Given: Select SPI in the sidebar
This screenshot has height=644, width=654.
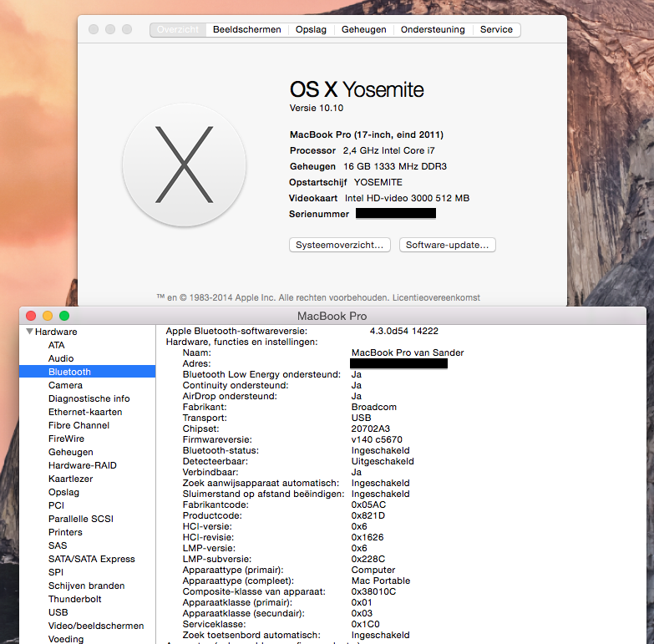Looking at the screenshot, I should (56, 572).
